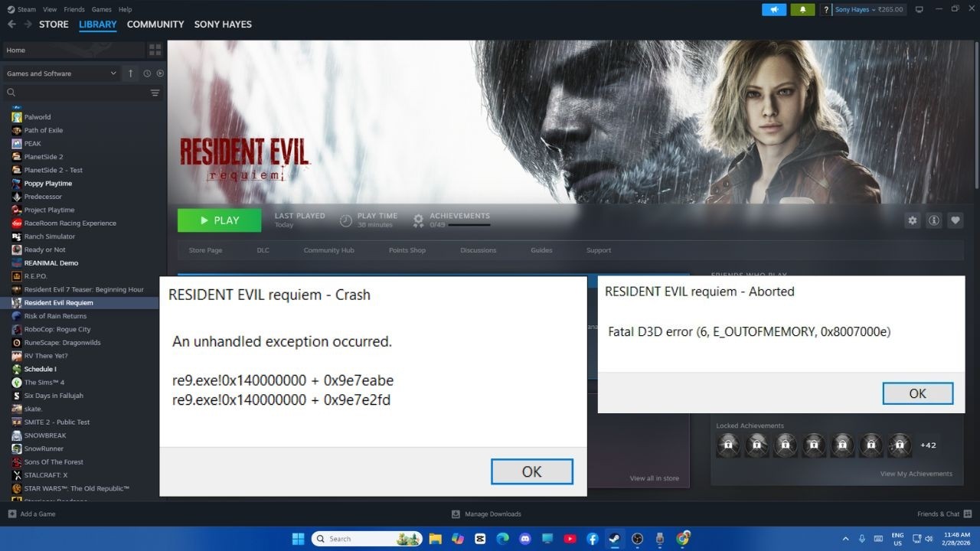
Task: Open the STORE tab
Action: coord(54,24)
